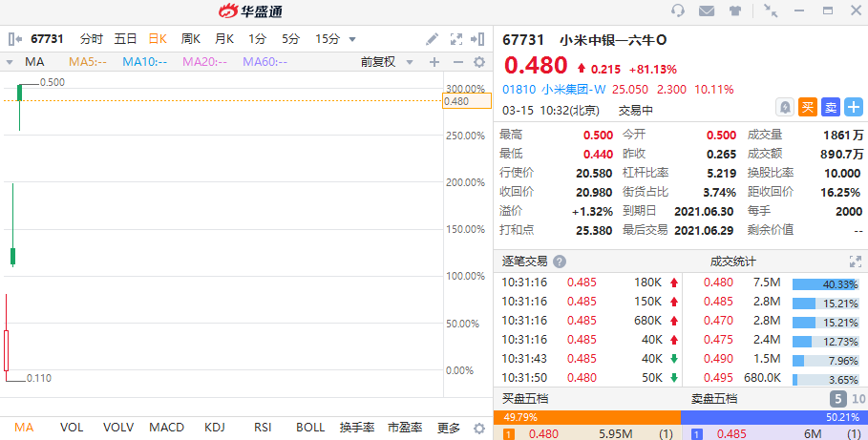Viewport: 868px width, 440px height.
Task: Open customer service headset icon
Action: click(x=678, y=10)
